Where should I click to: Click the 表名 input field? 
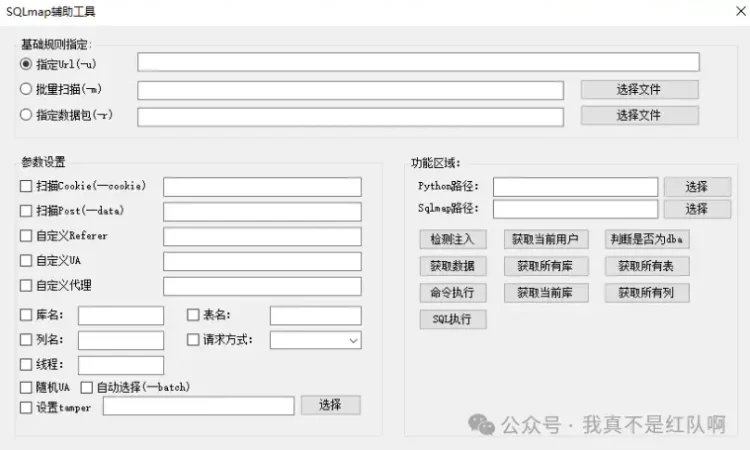(316, 316)
